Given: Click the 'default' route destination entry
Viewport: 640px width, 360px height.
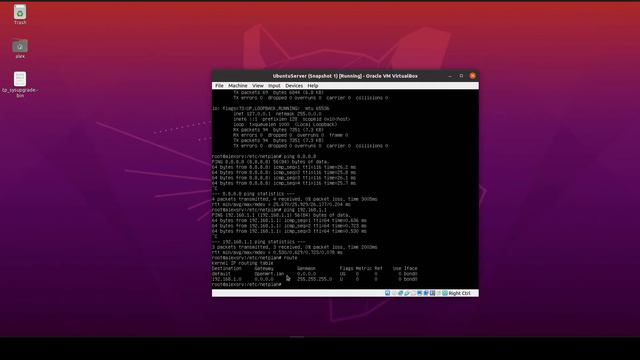Looking at the screenshot, I should pyautogui.click(x=221, y=274).
